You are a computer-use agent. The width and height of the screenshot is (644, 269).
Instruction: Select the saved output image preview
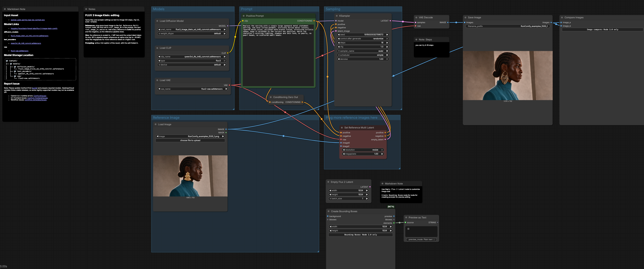[508, 75]
